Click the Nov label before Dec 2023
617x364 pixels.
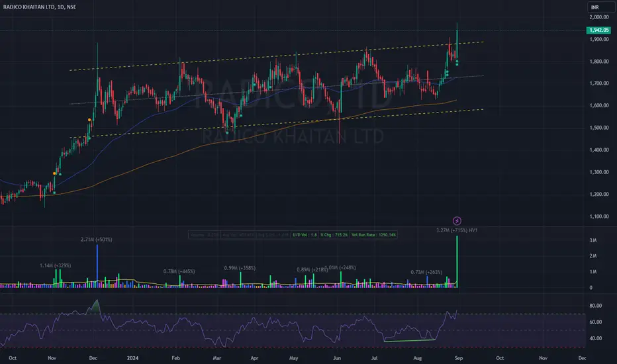pyautogui.click(x=52, y=358)
